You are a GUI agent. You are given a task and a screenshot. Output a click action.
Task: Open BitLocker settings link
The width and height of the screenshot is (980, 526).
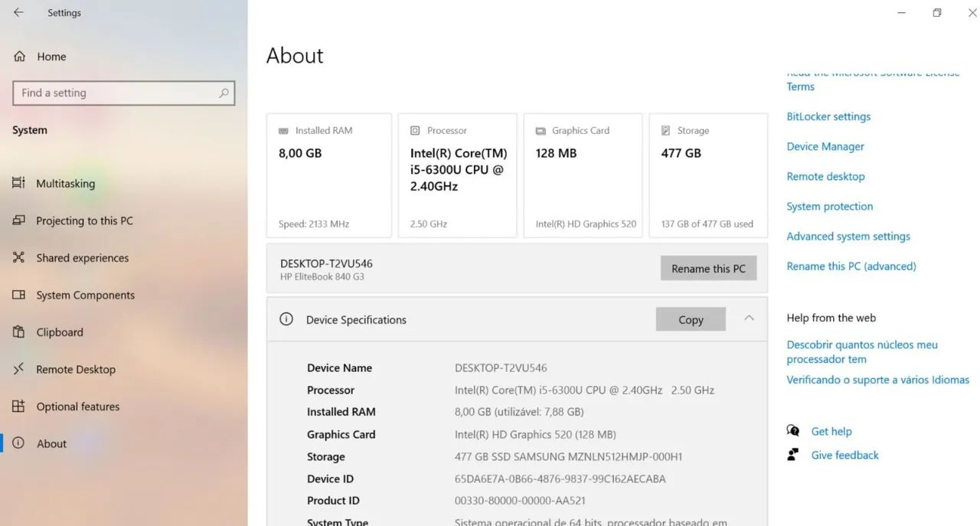(x=828, y=116)
